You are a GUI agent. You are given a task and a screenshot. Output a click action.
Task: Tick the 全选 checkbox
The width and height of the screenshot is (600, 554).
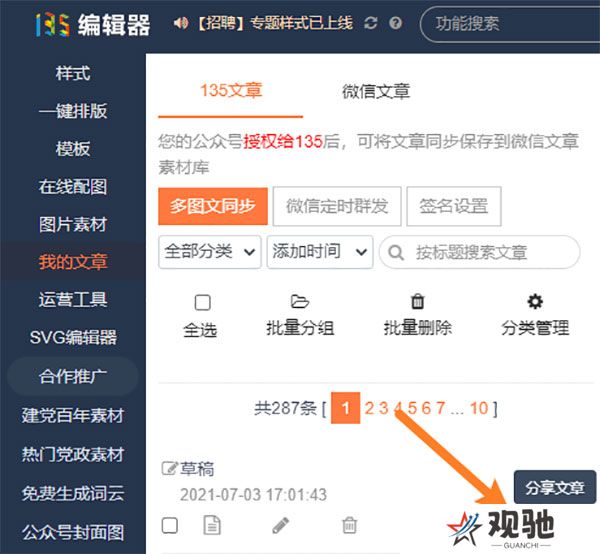202,302
